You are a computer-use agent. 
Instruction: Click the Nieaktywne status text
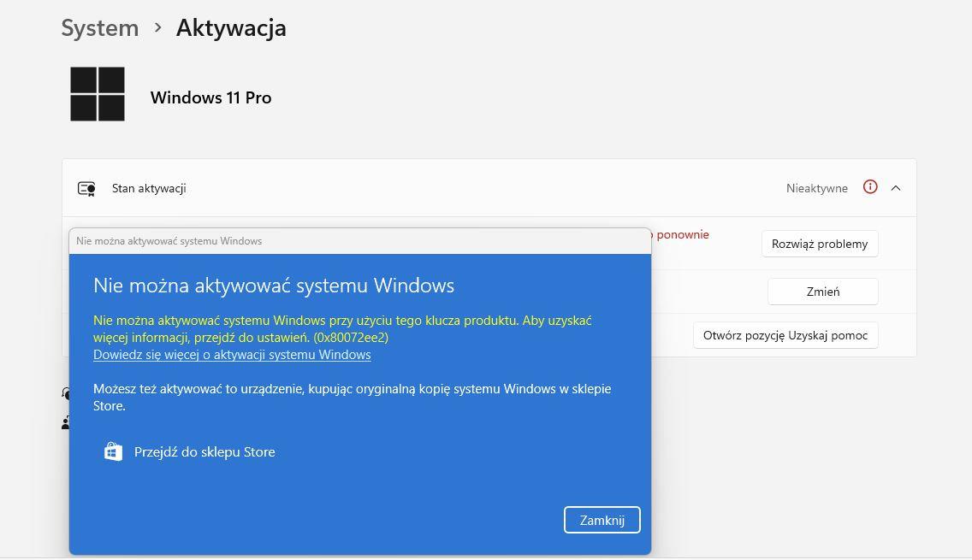[x=817, y=188]
